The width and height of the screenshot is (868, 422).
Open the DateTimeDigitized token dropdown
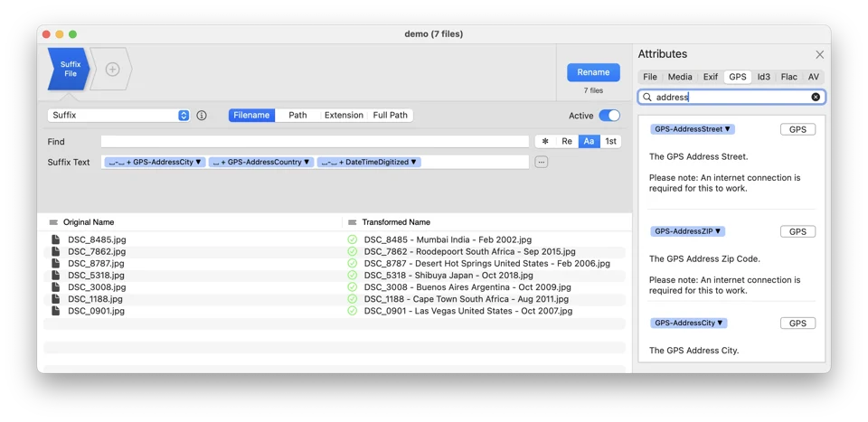point(369,162)
